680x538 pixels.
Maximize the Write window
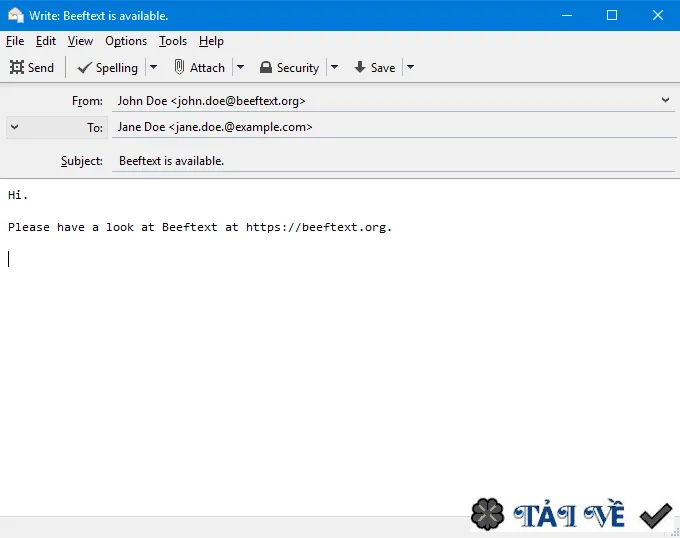pos(612,15)
